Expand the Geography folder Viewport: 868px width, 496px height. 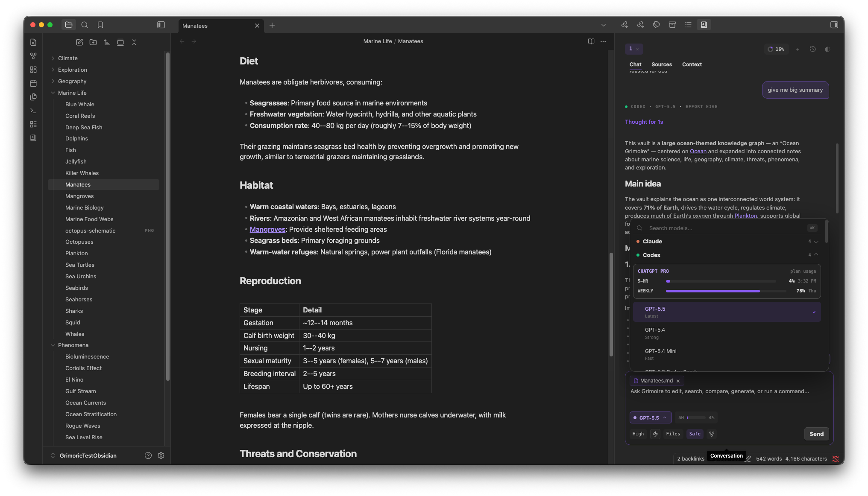pyautogui.click(x=72, y=81)
